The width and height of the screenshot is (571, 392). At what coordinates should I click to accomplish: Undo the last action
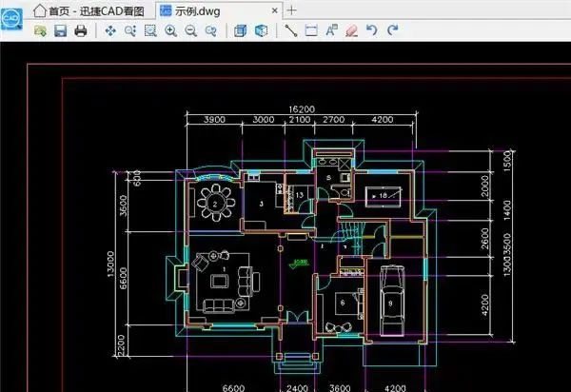(x=371, y=31)
